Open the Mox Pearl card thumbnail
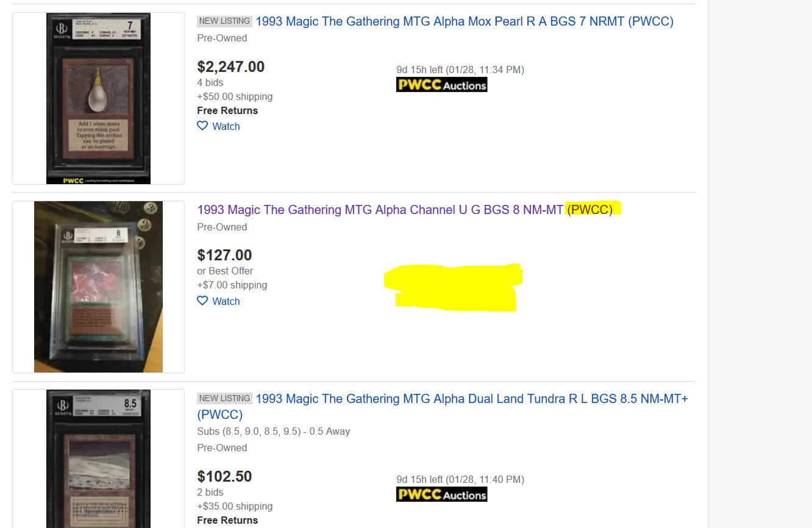Screen dimensions: 812x528 click(98, 98)
